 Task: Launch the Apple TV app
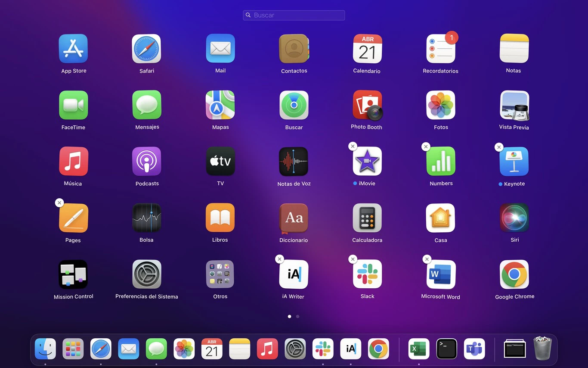[x=220, y=161]
